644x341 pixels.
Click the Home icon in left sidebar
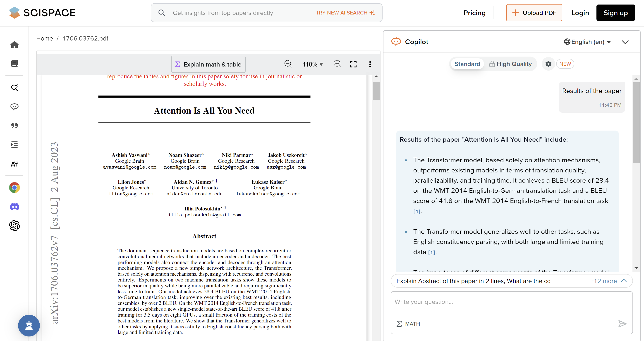[14, 45]
